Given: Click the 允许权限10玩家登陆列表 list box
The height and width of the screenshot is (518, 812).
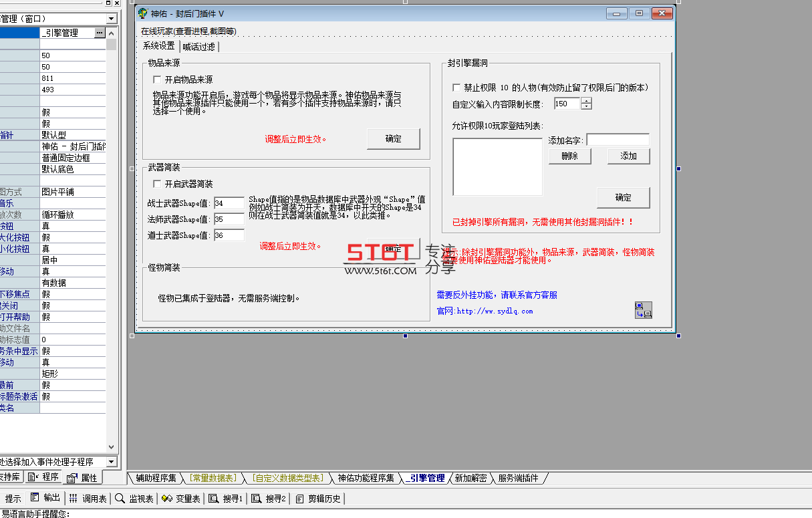Looking at the screenshot, I should click(x=497, y=166).
